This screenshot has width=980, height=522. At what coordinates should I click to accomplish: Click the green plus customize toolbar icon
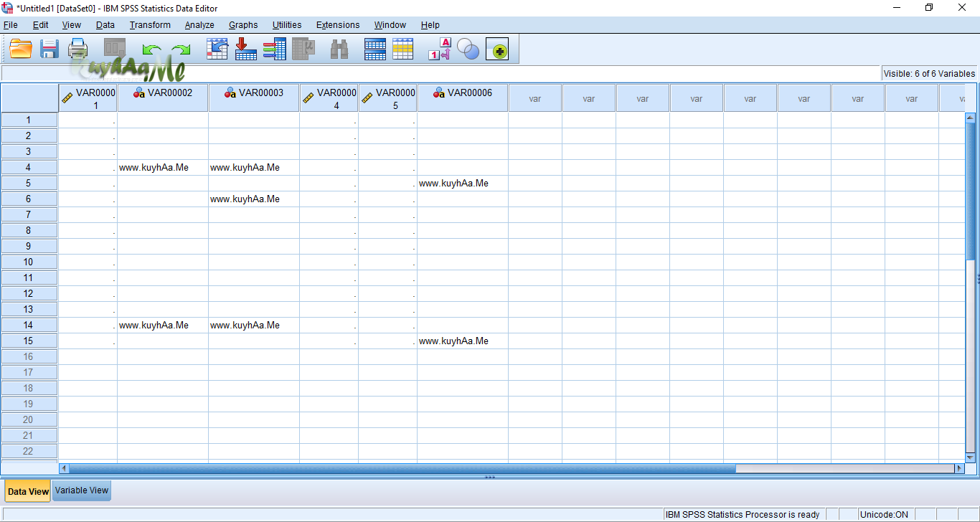point(497,49)
